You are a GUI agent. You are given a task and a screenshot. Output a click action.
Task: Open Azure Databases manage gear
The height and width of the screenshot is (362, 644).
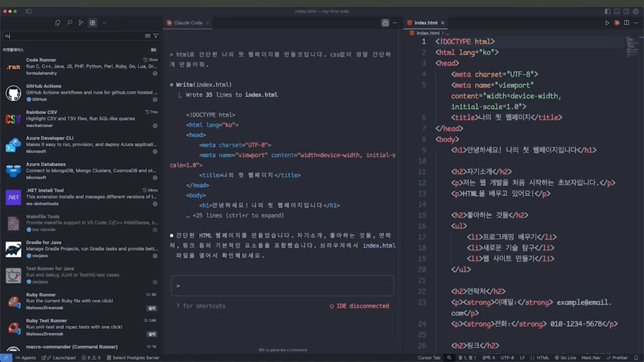pyautogui.click(x=155, y=178)
